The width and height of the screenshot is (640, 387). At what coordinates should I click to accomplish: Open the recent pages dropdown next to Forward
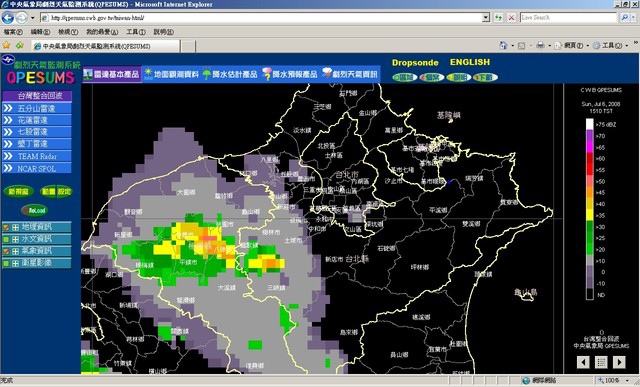coord(33,18)
